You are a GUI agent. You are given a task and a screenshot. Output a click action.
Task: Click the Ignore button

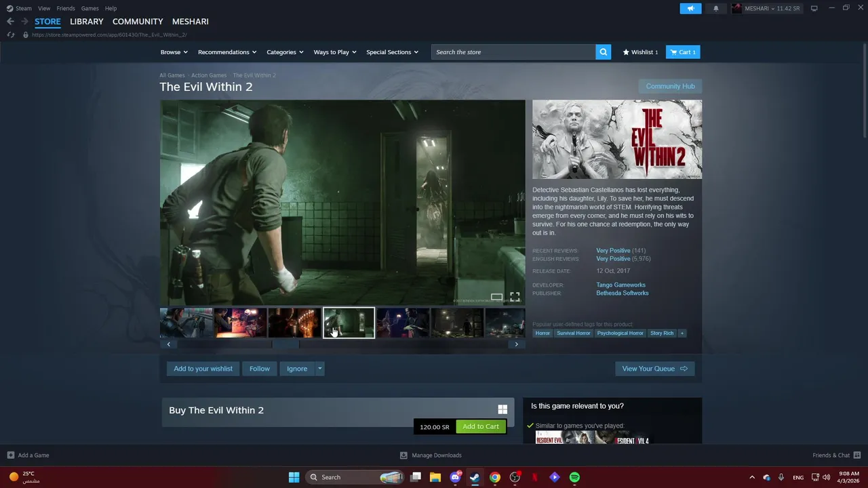coord(297,369)
